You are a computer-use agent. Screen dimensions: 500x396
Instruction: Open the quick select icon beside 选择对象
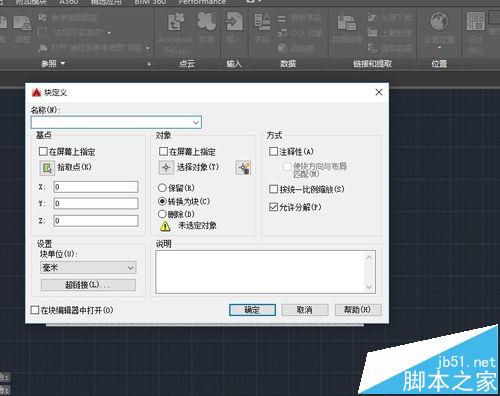click(x=243, y=168)
